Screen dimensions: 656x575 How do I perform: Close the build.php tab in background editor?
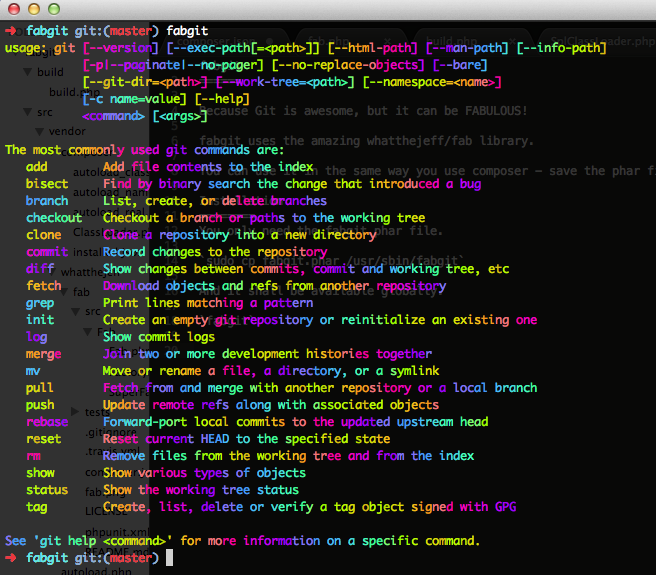click(x=512, y=42)
